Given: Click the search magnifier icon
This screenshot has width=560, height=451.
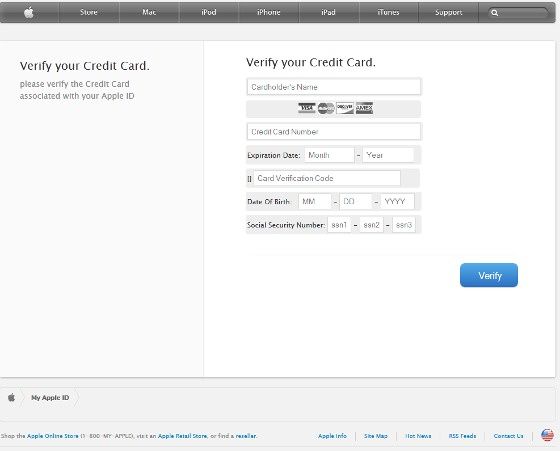Looking at the screenshot, I should [x=495, y=13].
